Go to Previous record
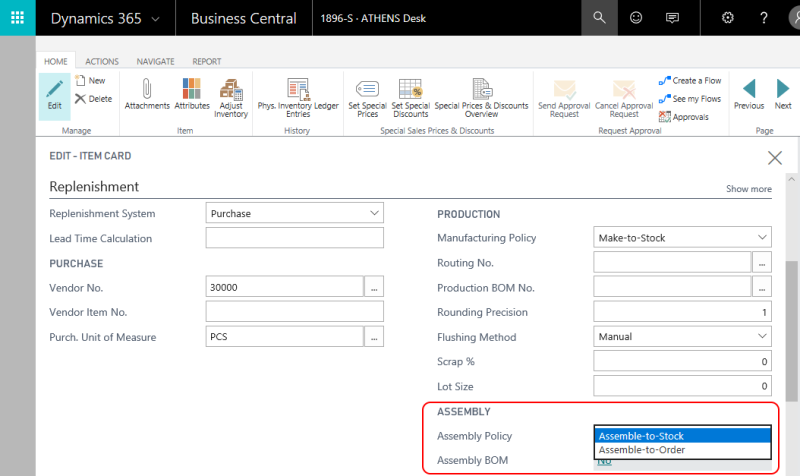The width and height of the screenshot is (800, 476). pyautogui.click(x=749, y=94)
